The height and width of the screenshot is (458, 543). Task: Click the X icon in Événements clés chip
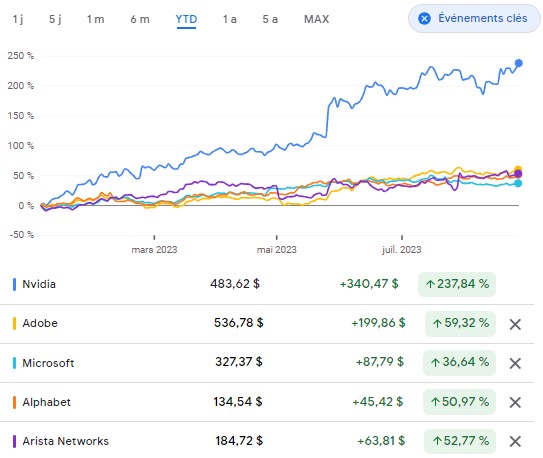[x=424, y=18]
